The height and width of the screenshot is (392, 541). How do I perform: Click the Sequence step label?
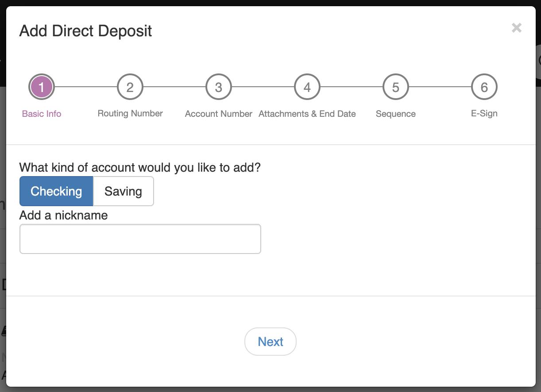pyautogui.click(x=396, y=114)
